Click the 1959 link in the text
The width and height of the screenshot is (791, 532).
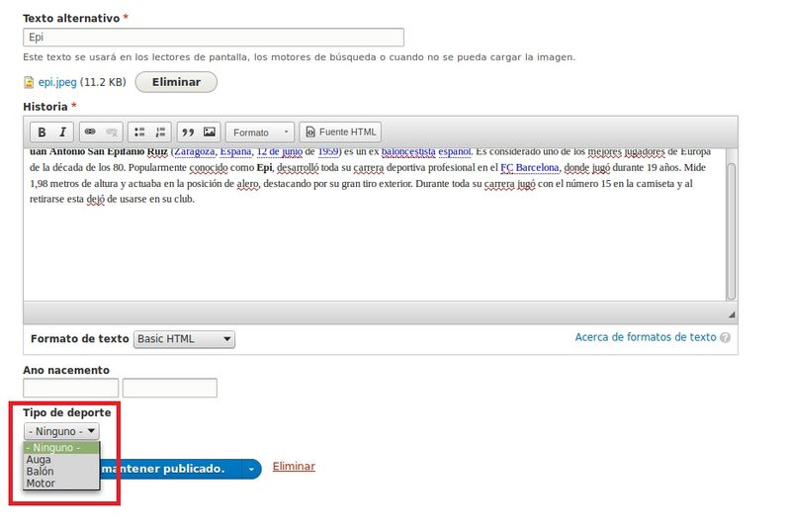328,151
